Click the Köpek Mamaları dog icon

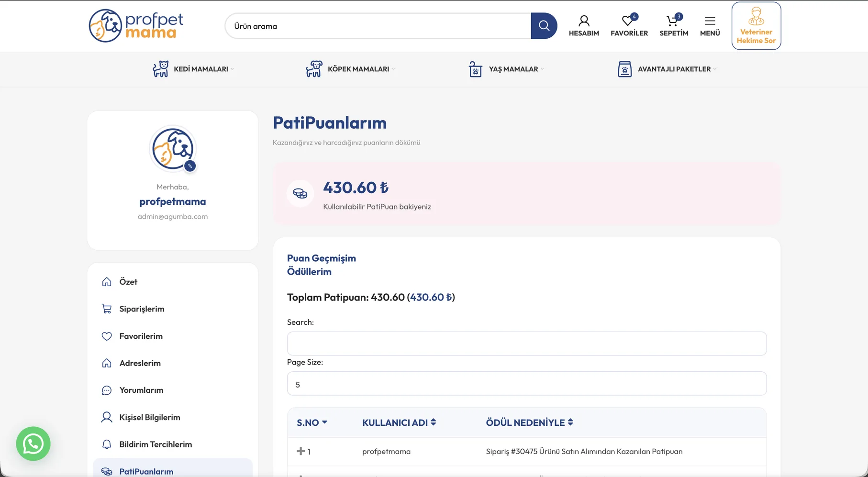[x=314, y=69]
